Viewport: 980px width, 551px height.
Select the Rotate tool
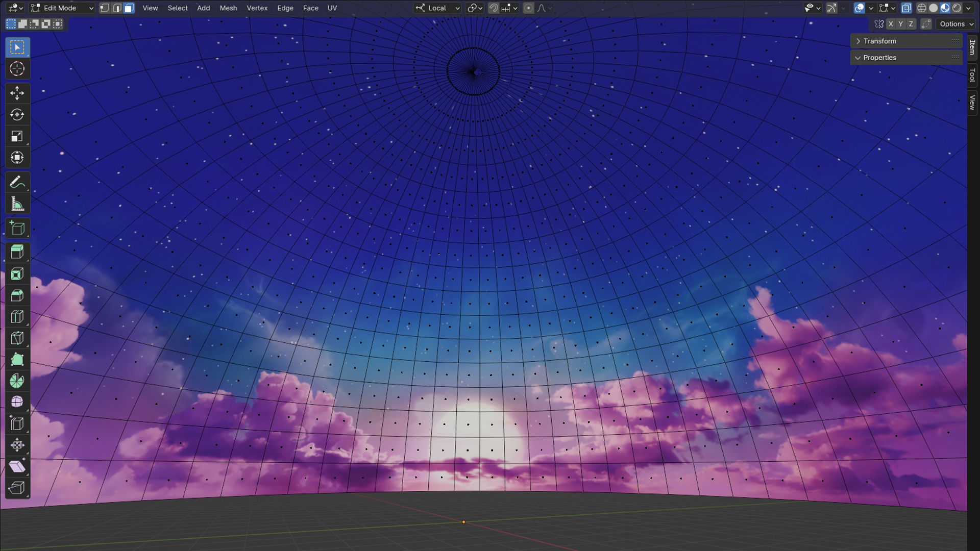[x=17, y=114]
